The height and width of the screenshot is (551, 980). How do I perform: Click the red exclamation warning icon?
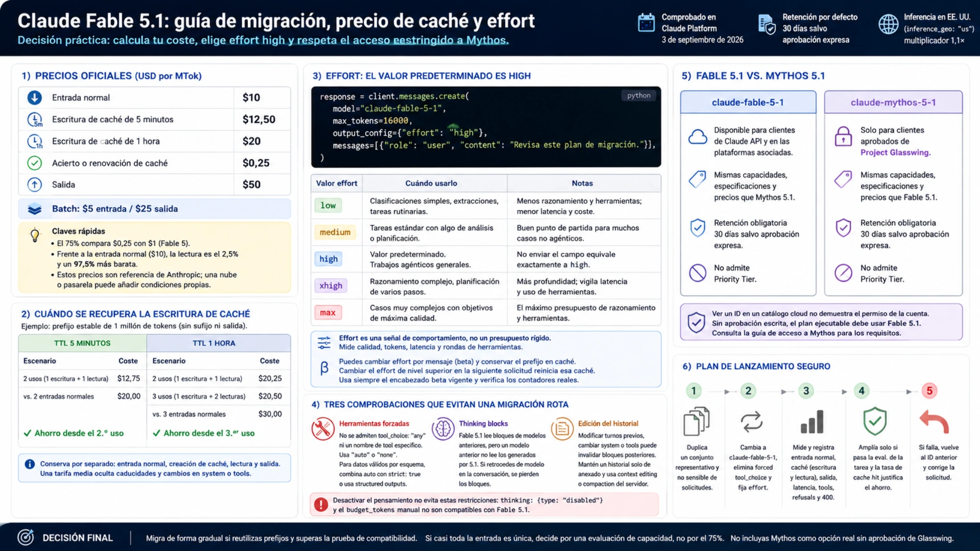click(321, 504)
